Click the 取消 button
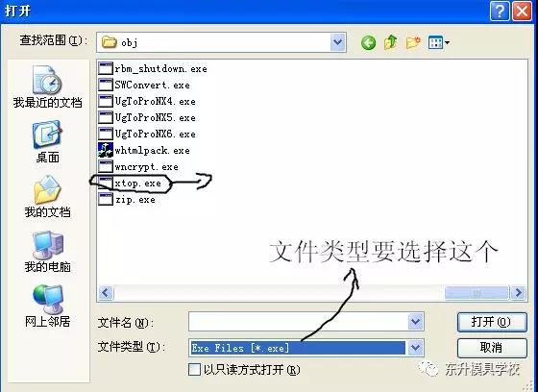538x392 pixels. pyautogui.click(x=492, y=348)
